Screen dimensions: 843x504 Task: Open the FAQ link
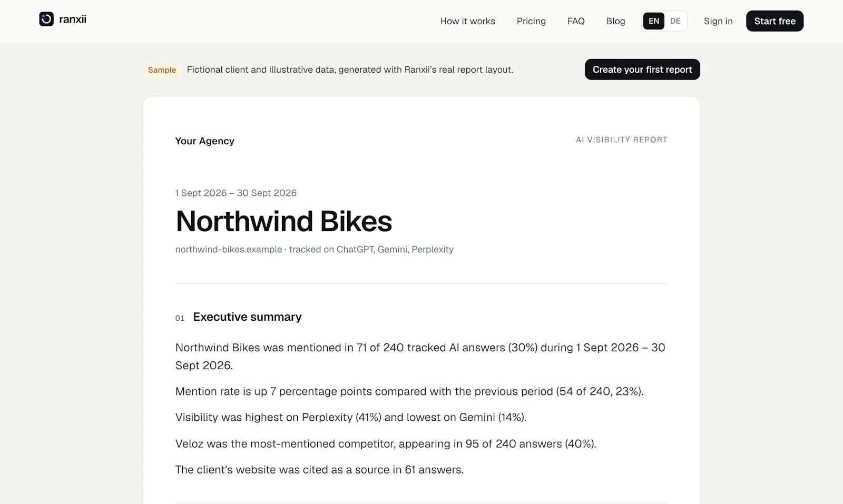(x=576, y=21)
